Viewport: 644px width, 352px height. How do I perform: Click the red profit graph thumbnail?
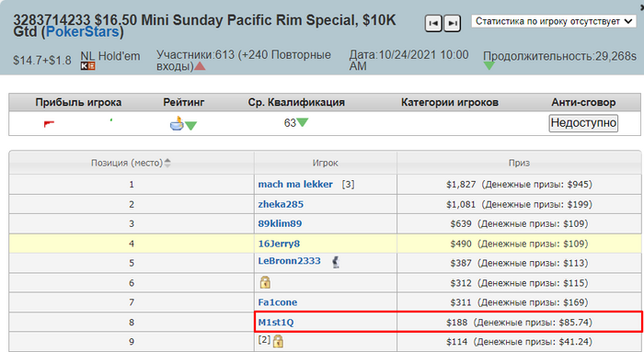[x=50, y=123]
